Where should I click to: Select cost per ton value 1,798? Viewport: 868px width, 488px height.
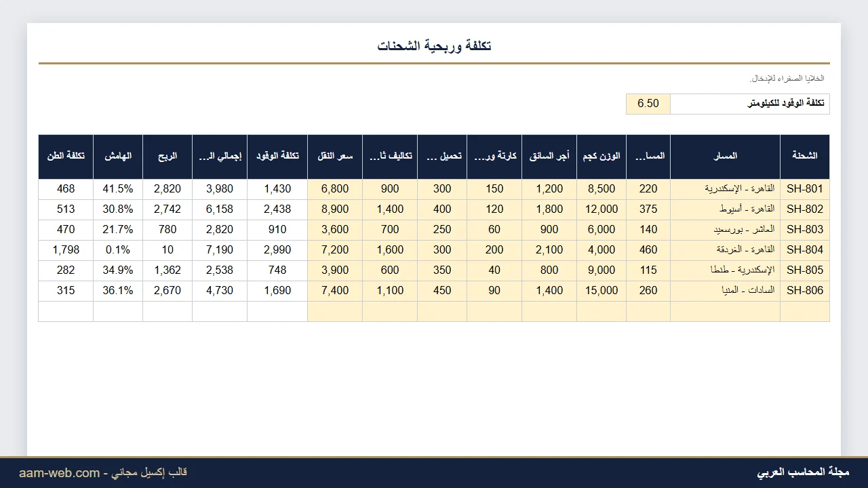[x=66, y=250]
